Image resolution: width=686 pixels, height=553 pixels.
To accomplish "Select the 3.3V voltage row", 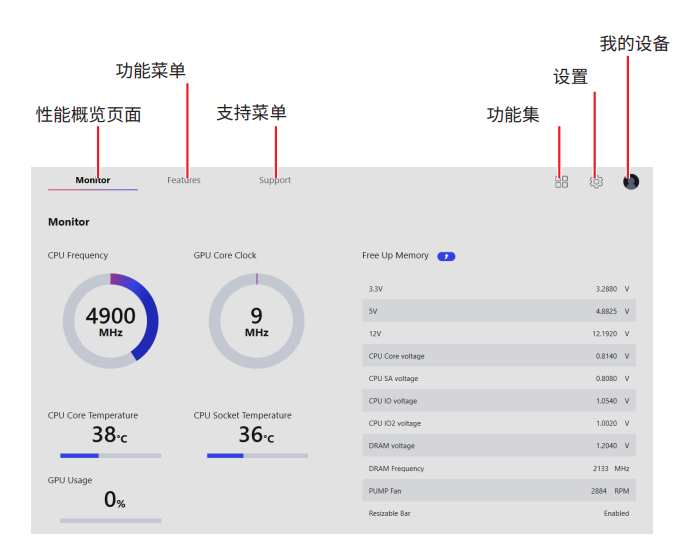I will tap(498, 289).
